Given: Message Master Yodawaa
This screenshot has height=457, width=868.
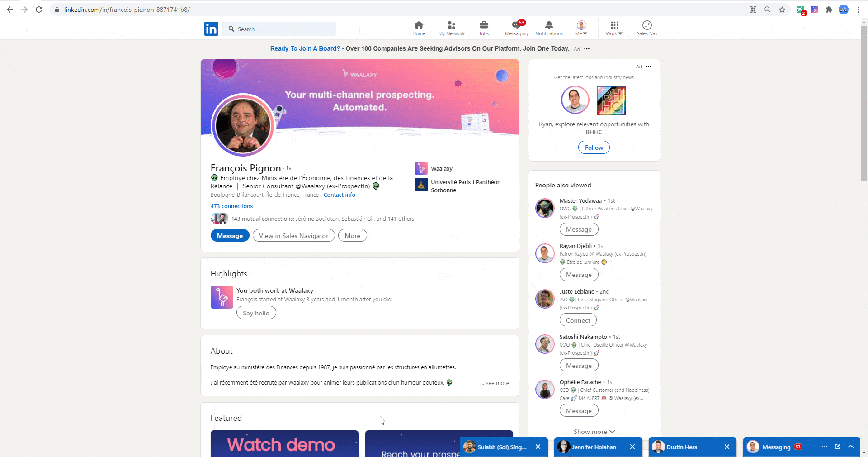Looking at the screenshot, I should click(579, 230).
